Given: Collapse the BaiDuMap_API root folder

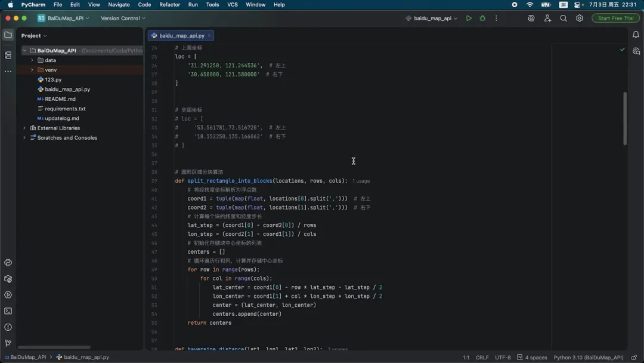Looking at the screenshot, I should 24,51.
